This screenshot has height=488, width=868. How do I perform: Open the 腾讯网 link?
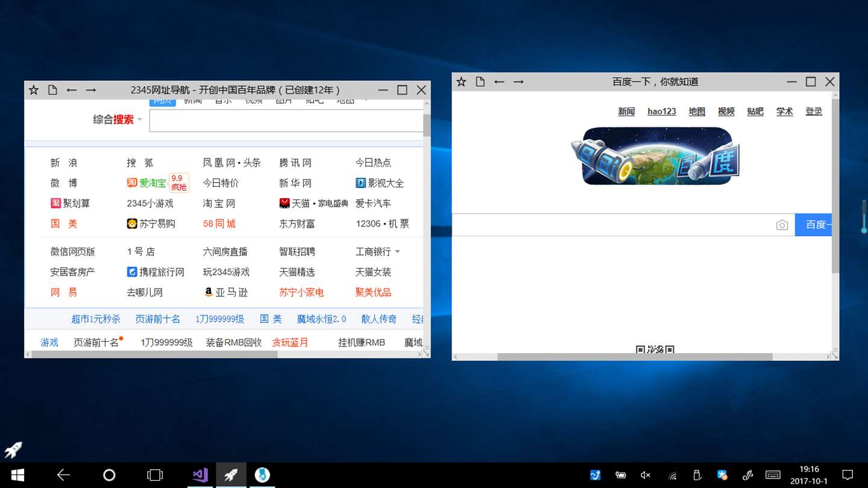tap(295, 163)
